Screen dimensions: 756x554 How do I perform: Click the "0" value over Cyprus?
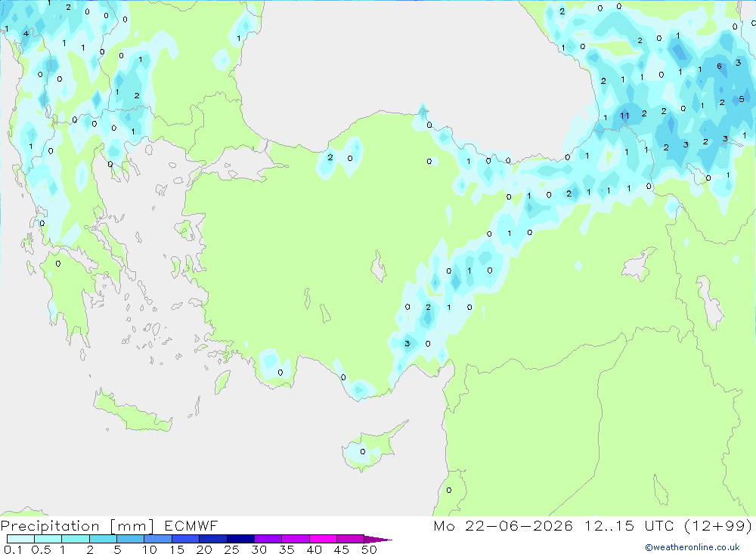tap(363, 452)
